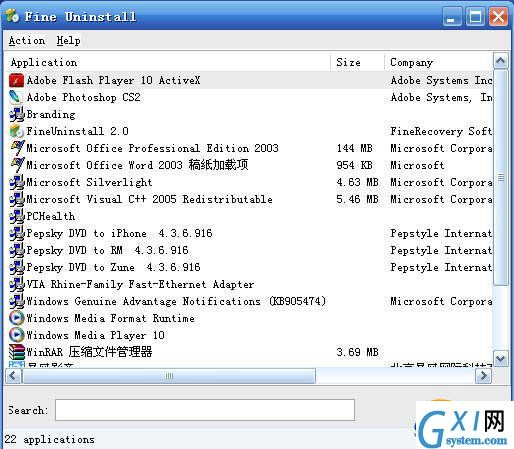
Task: Select the WinRAR entry name
Action: click(89, 352)
